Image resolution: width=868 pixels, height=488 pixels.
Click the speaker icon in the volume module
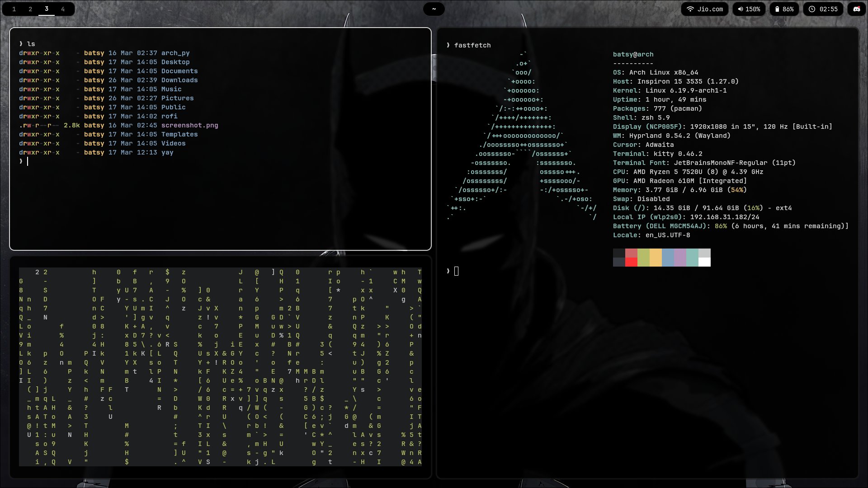tap(741, 9)
